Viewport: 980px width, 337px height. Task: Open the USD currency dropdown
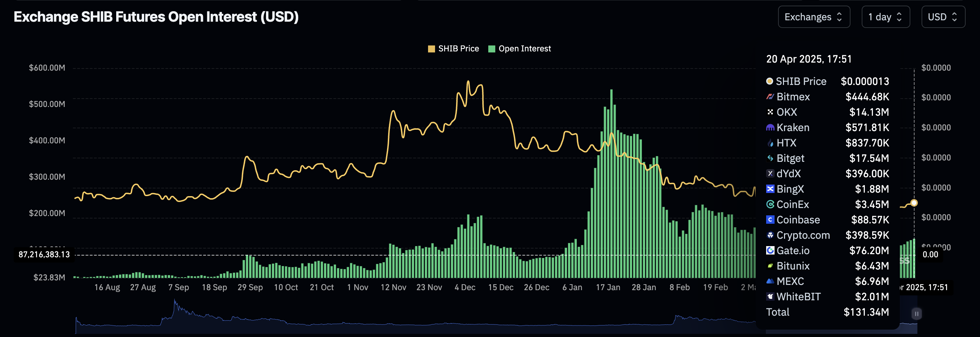(x=942, y=17)
